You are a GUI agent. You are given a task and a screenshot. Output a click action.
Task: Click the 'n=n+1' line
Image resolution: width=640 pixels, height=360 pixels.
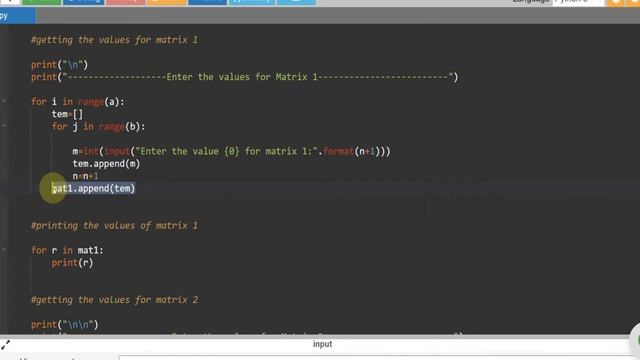85,176
